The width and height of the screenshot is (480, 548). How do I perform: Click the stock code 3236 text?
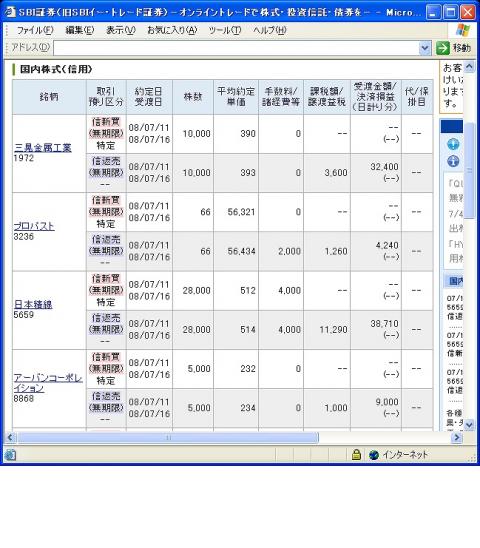24,237
